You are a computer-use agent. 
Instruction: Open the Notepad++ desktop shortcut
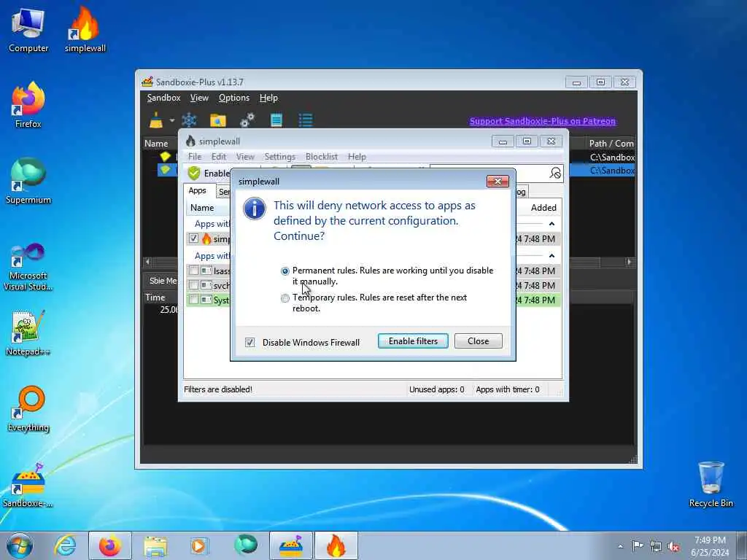(28, 332)
